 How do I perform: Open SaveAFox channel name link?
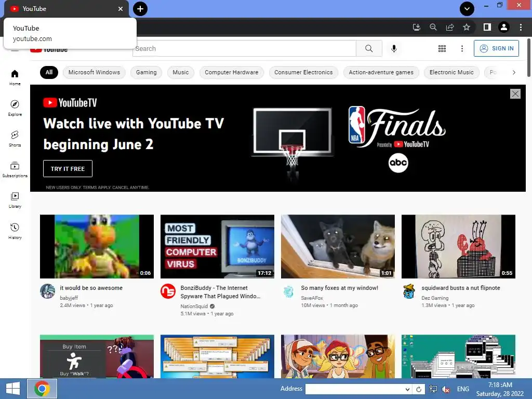[x=312, y=298]
